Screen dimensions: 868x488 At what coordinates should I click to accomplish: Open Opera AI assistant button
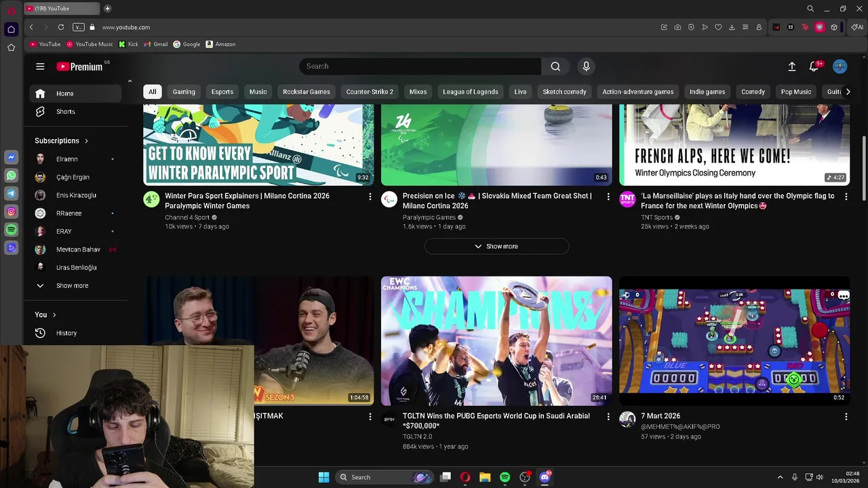coord(857,27)
